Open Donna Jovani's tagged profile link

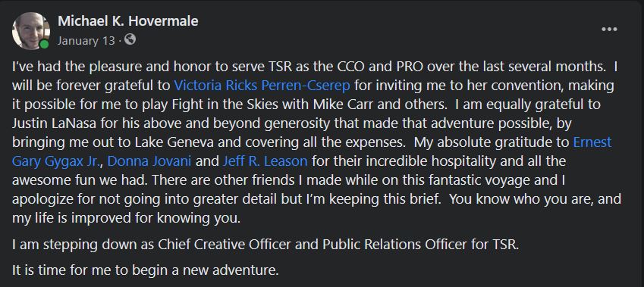pos(149,161)
